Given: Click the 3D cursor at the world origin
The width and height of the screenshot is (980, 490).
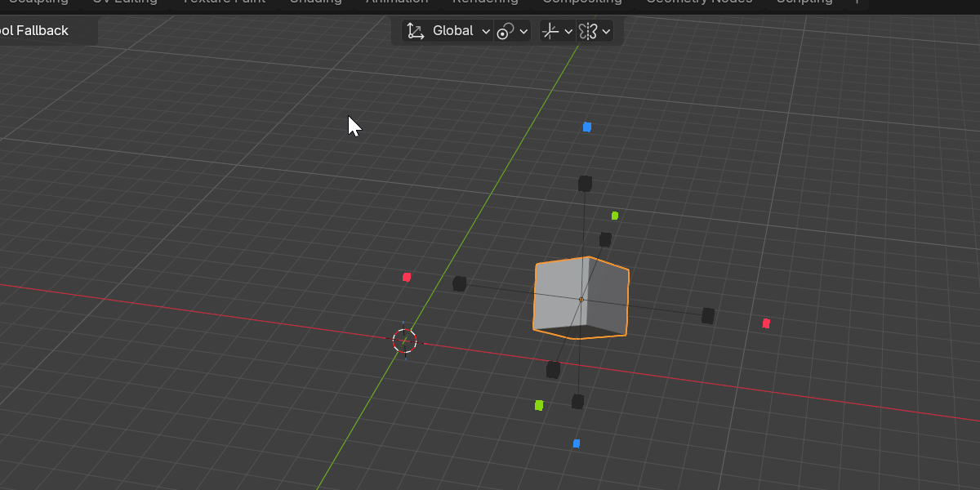Looking at the screenshot, I should [x=404, y=341].
